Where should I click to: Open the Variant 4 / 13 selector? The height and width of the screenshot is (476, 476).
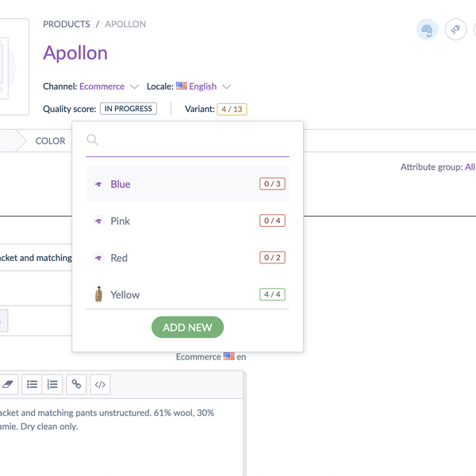point(232,109)
